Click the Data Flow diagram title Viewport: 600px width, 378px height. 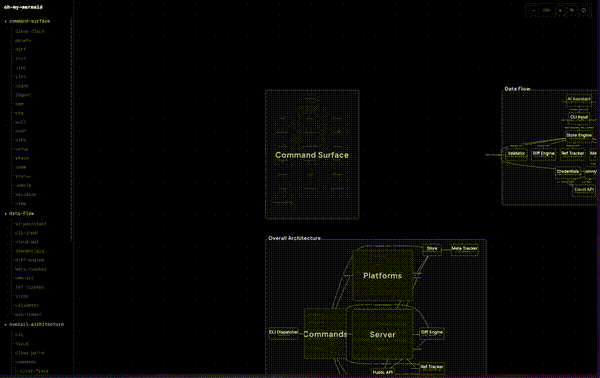pyautogui.click(x=517, y=89)
